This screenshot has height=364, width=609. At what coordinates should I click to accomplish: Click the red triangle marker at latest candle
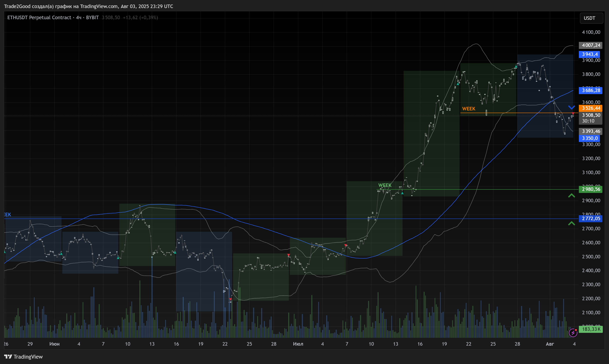[x=573, y=113]
